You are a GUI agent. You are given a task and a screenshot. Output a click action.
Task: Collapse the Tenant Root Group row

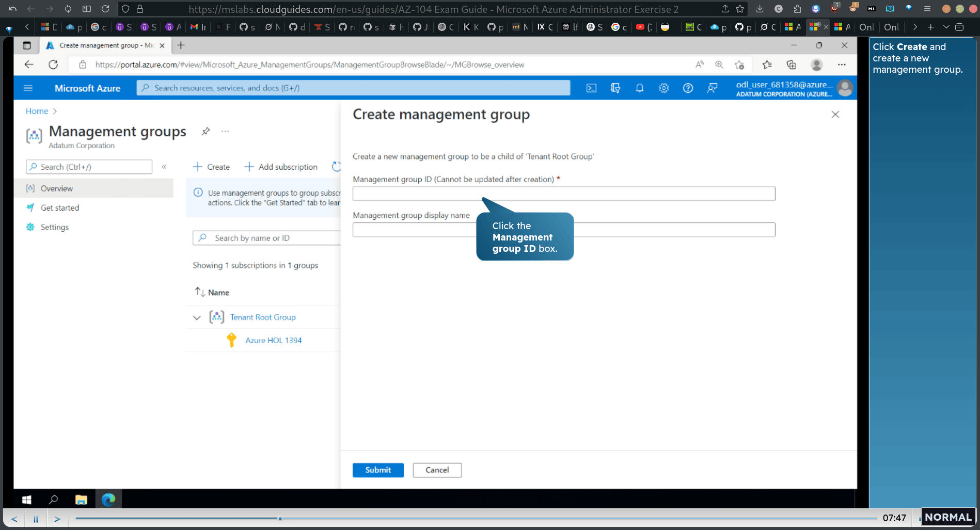(x=197, y=318)
